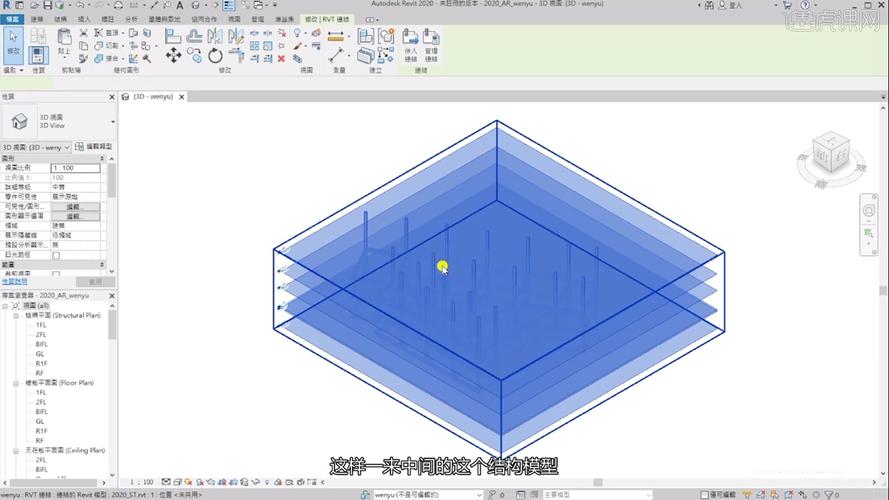Click the 1:100 scale in view control bar

click(142, 482)
